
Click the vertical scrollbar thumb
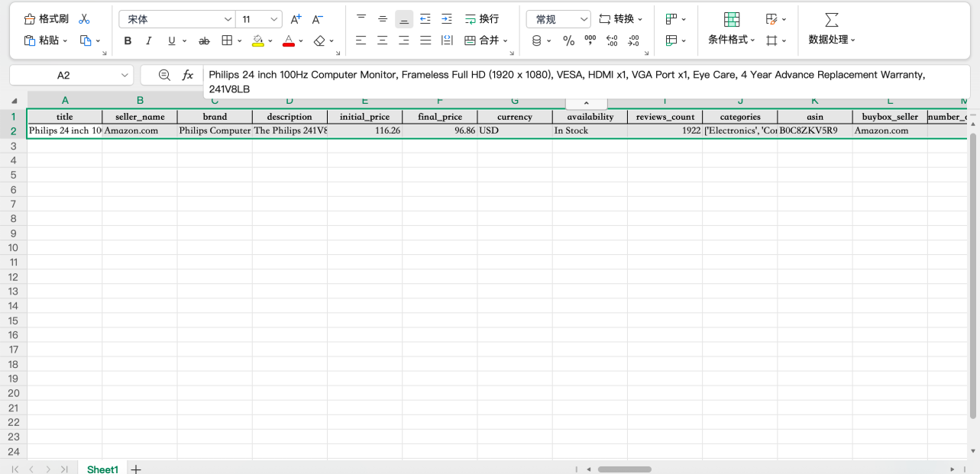(973, 276)
